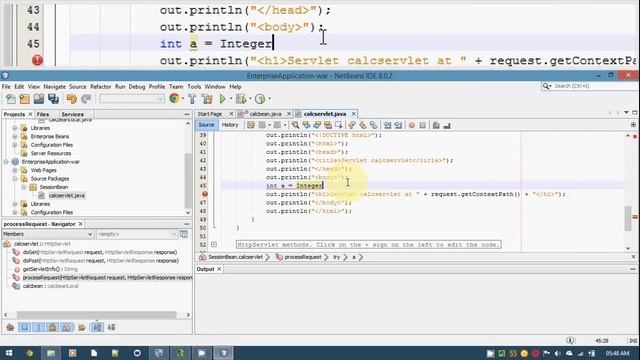Click the Redo arrow icon
The height and width of the screenshot is (360, 640).
pos(86,99)
